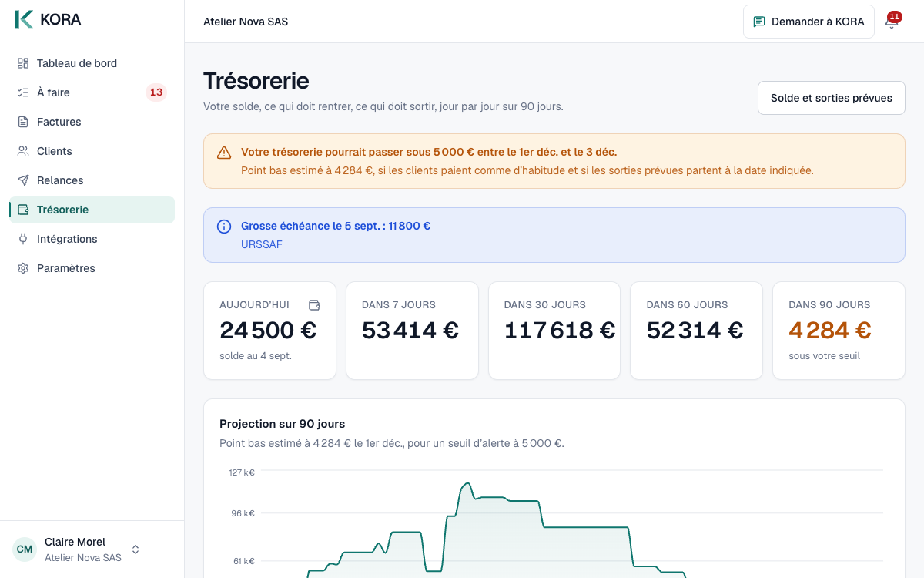Click the KORA logo icon
The height and width of the screenshot is (578, 924).
24,19
